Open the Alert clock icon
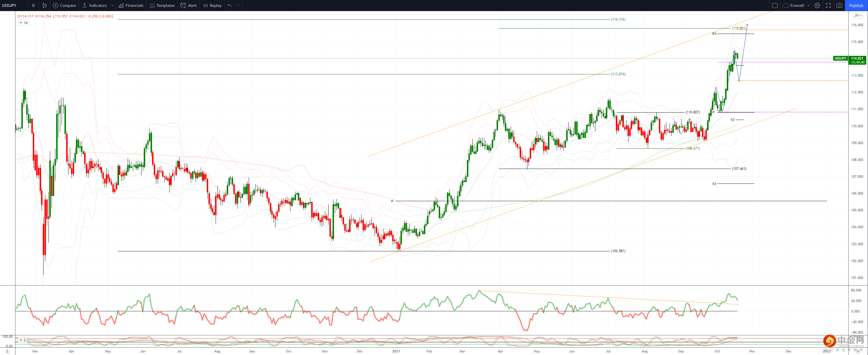 pyautogui.click(x=183, y=5)
